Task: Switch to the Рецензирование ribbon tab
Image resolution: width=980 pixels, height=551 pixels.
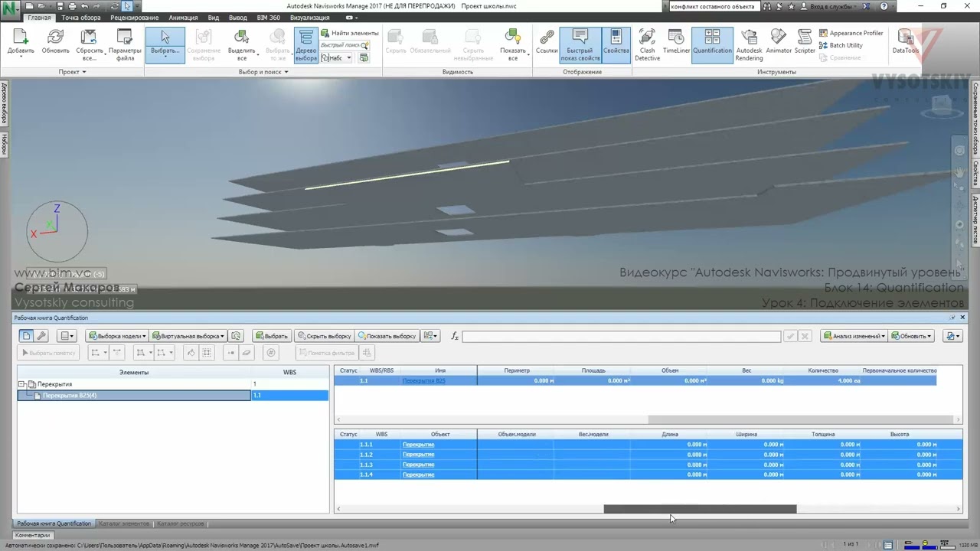Action: coord(135,18)
